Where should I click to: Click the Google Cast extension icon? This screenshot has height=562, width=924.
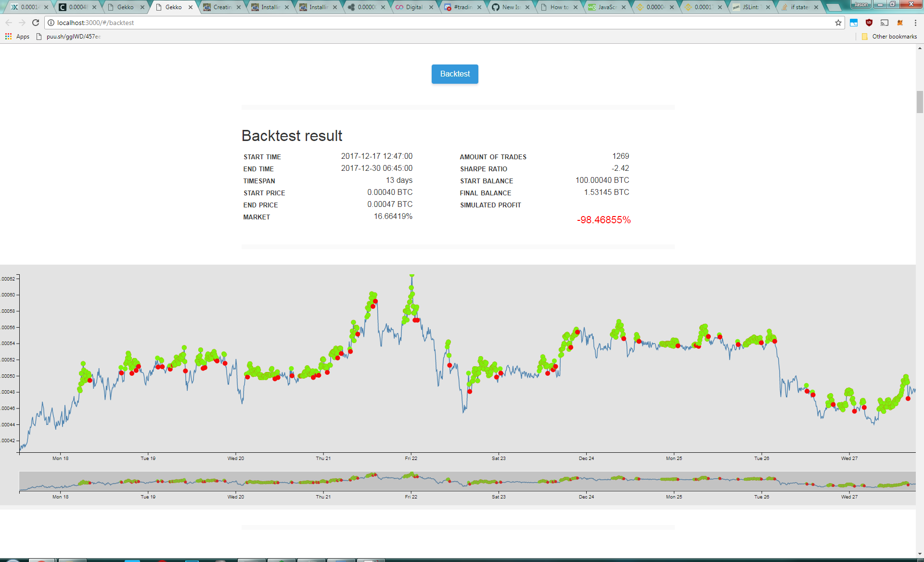[x=885, y=23]
